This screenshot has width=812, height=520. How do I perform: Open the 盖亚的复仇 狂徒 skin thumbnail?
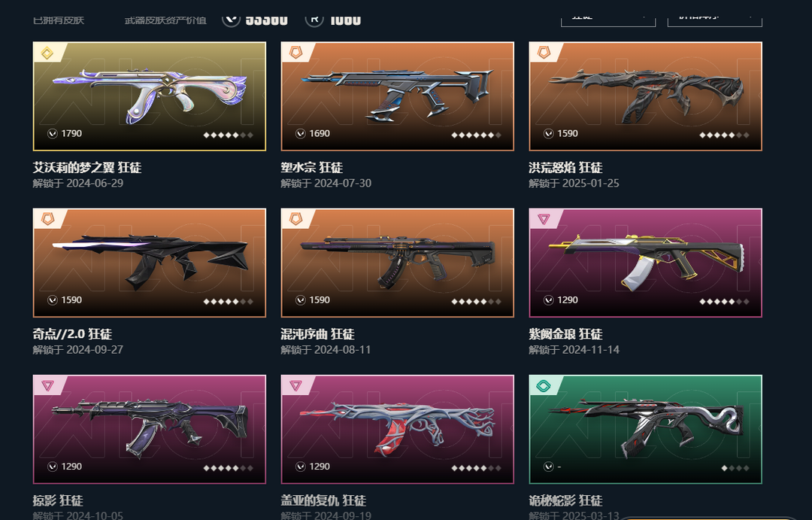point(397,429)
